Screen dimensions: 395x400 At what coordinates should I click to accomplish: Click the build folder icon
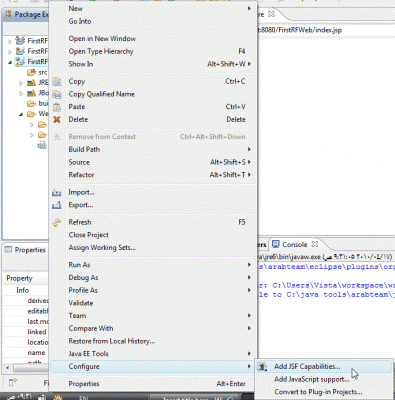31,103
